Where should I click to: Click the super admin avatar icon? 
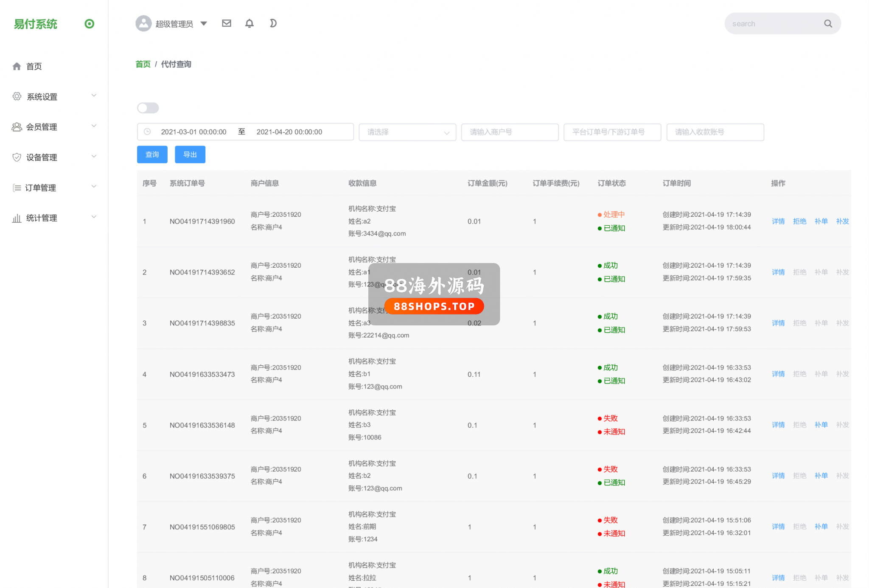coord(143,23)
